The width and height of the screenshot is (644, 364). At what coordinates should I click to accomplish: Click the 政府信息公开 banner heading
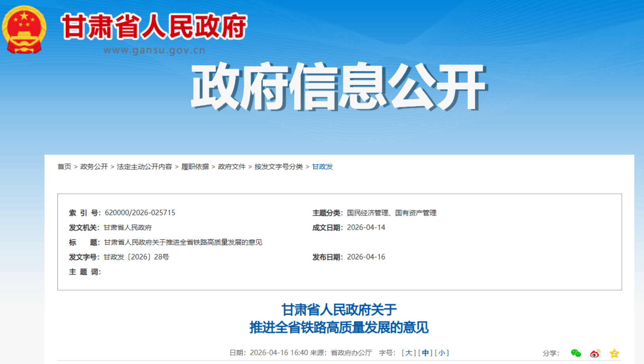point(339,86)
